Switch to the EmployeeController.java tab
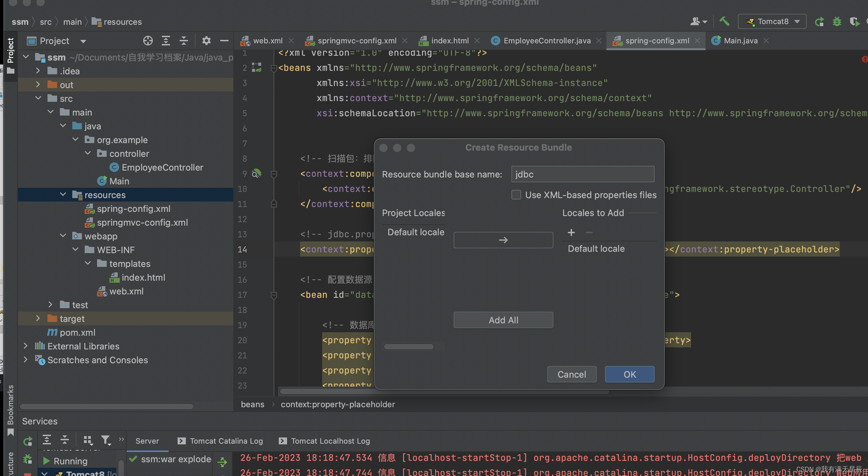The height and width of the screenshot is (476, 868). [x=547, y=41]
